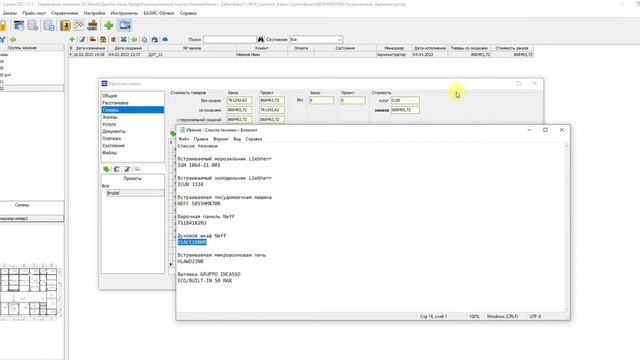Open Notepad Вид menu
Viewport: 640px width, 360px height.
237,139
